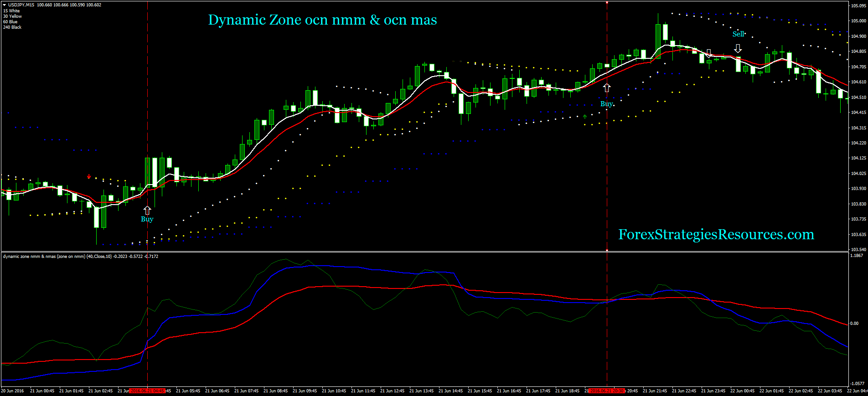Click the '22 Jun 00:45' time axis label
This screenshot has width=868, height=396.
click(742, 391)
